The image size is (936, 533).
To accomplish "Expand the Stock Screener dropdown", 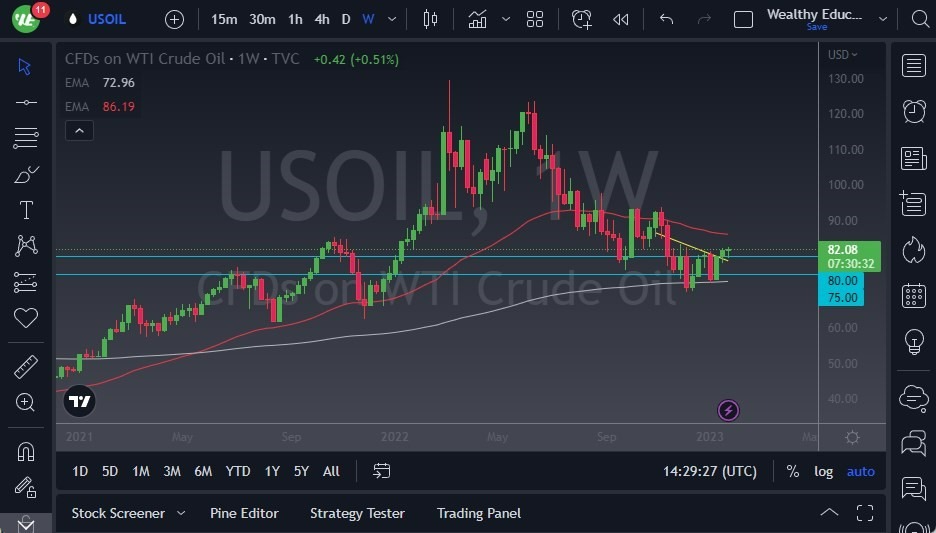I will 181,513.
